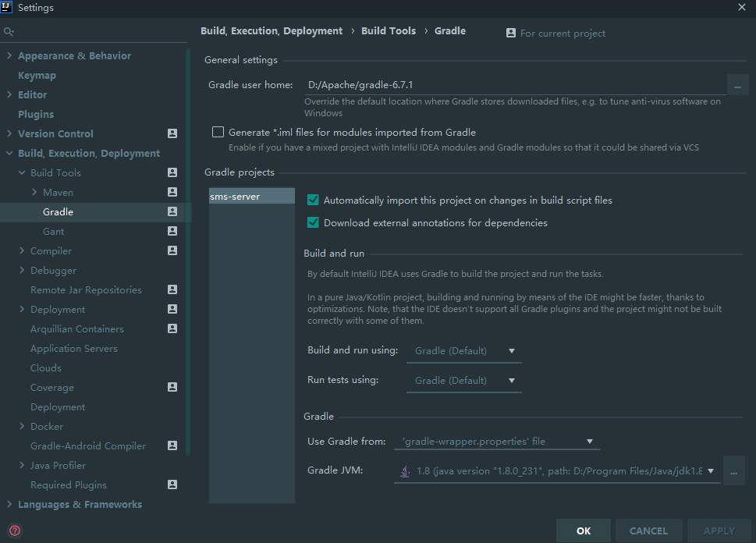Expand Appearance & Behavior section
The width and height of the screenshot is (756, 543).
tap(9, 55)
